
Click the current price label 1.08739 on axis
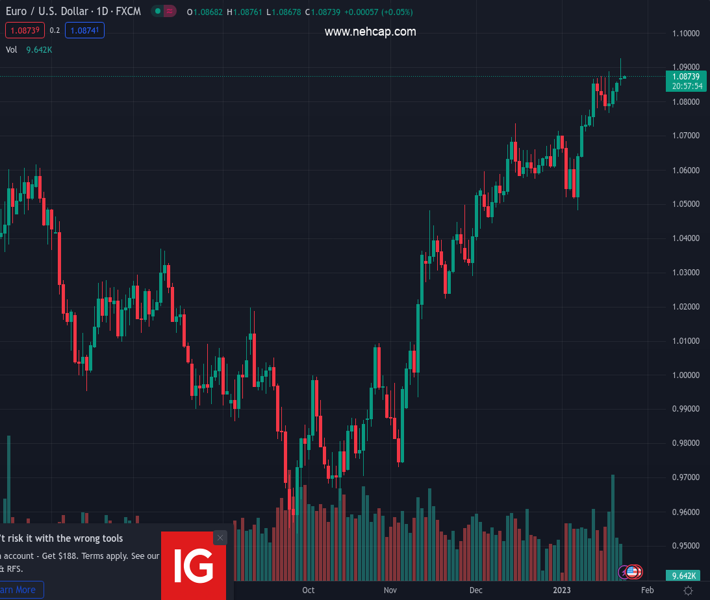(x=685, y=76)
